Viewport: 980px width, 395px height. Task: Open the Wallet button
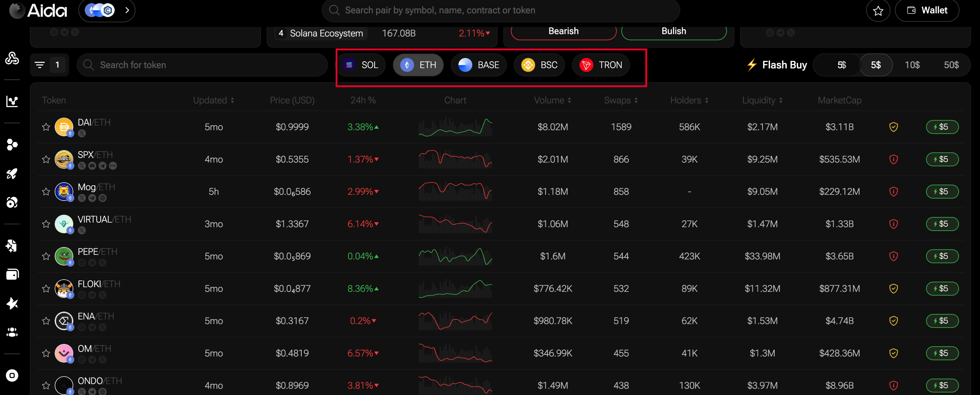(927, 10)
